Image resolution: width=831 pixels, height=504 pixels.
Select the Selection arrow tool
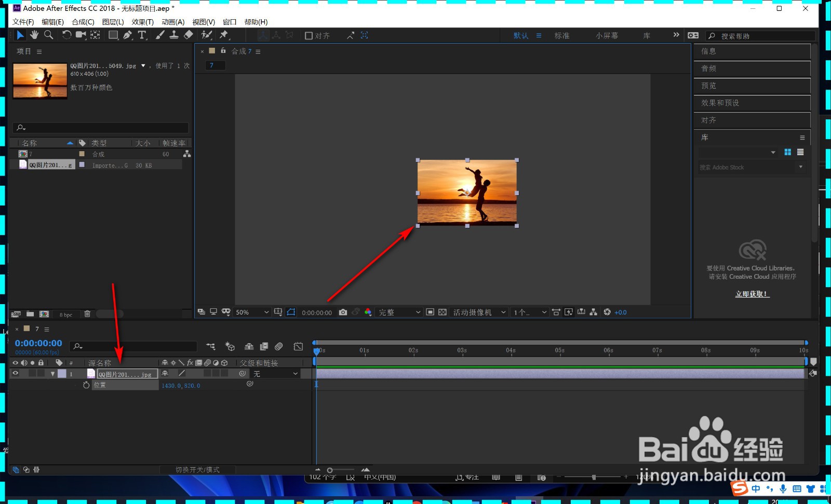click(20, 35)
